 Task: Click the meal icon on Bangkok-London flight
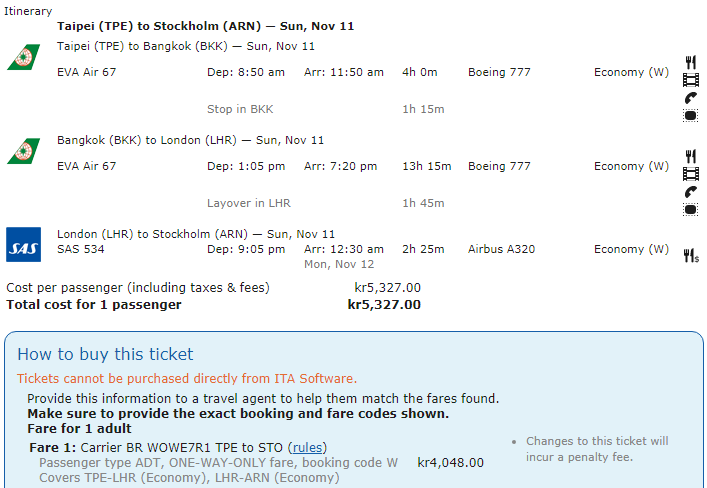[x=690, y=156]
